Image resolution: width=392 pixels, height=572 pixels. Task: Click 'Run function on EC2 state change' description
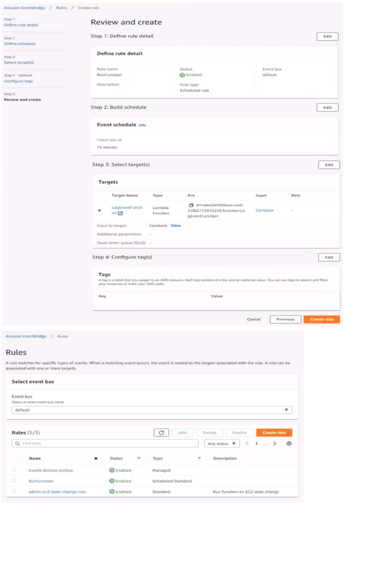[x=246, y=492]
